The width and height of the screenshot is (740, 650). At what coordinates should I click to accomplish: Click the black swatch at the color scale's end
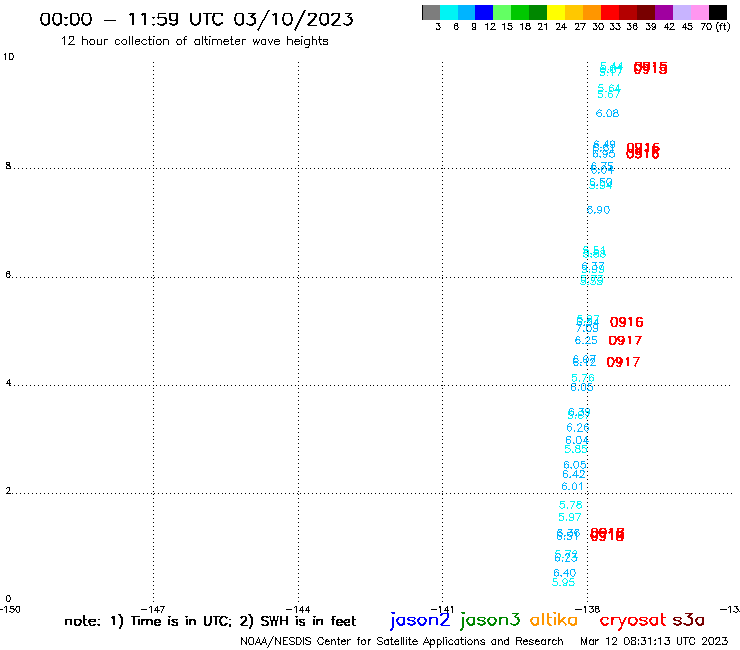[718, 12]
